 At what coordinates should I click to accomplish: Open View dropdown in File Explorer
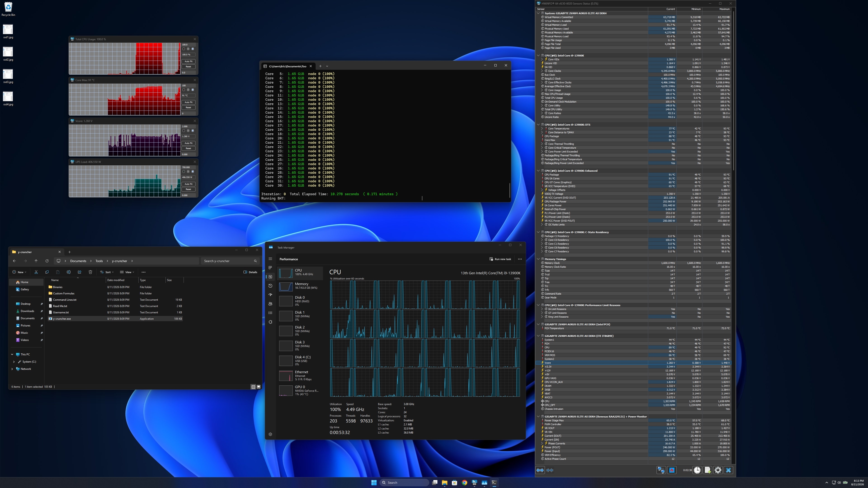pos(127,272)
